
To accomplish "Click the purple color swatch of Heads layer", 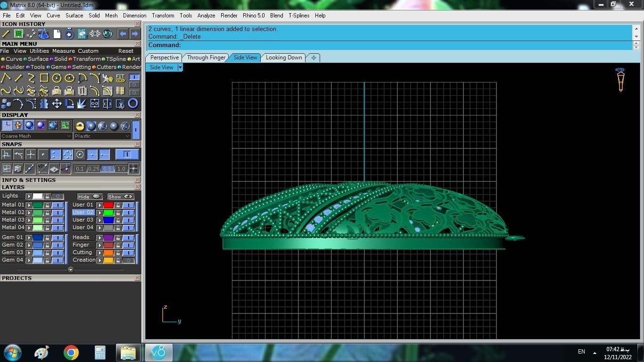I will [108, 238].
